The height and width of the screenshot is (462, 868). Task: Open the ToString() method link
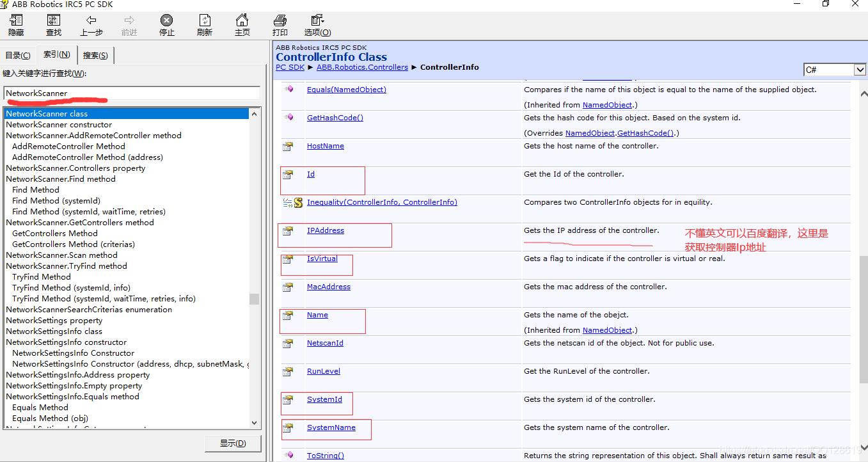pyautogui.click(x=326, y=456)
